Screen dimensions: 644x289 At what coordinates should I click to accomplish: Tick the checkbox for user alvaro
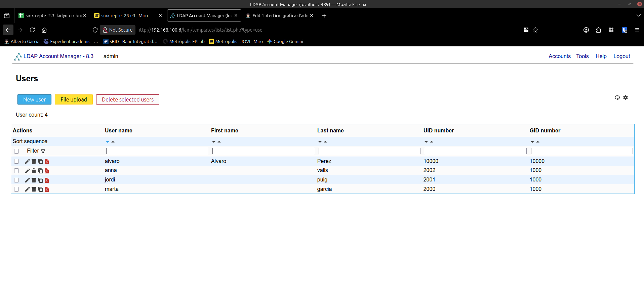coord(16,161)
